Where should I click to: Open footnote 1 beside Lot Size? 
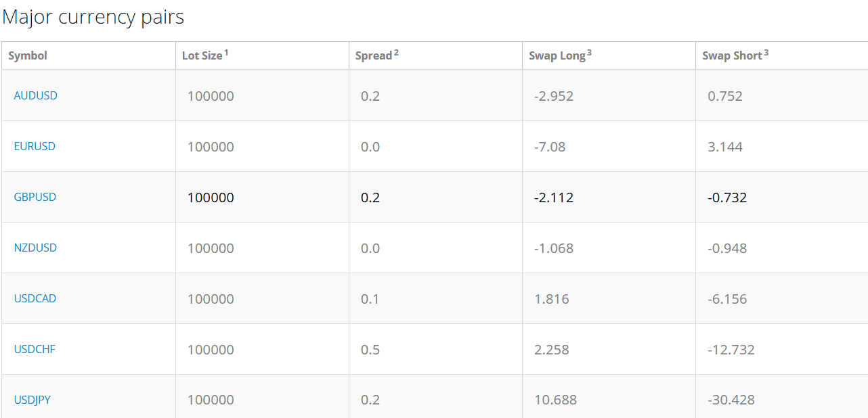point(226,52)
